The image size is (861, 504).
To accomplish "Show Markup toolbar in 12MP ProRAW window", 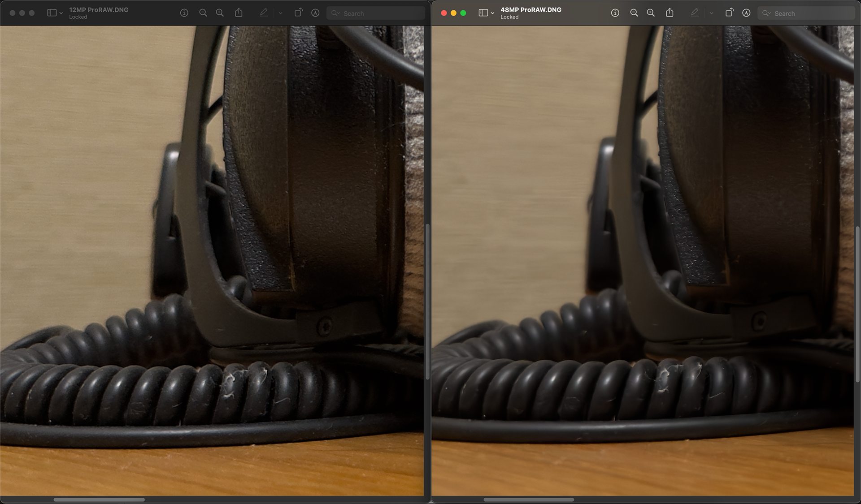I will click(316, 13).
